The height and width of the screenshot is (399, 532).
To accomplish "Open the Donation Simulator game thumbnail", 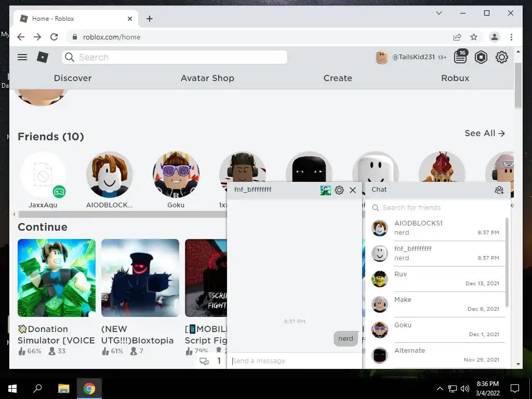I will point(57,278).
